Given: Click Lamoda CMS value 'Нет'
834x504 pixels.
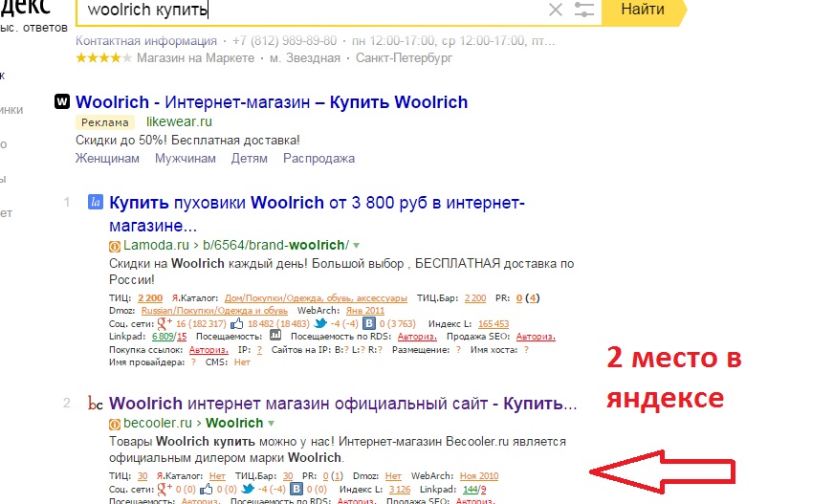Looking at the screenshot, I should 242,362.
